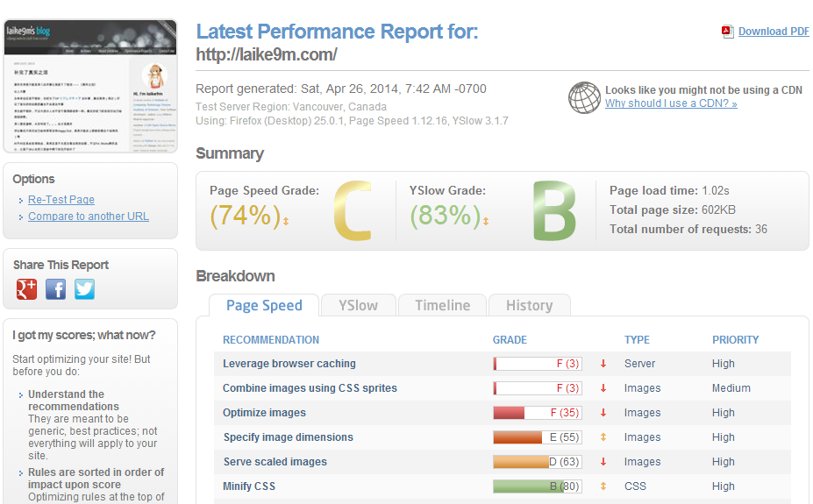Screen dimensions: 813x504
Task: Share the report on Facebook
Action: pos(55,289)
